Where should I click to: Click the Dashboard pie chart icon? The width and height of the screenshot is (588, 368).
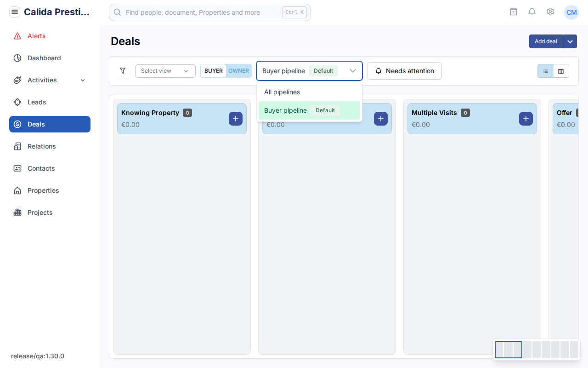point(17,58)
